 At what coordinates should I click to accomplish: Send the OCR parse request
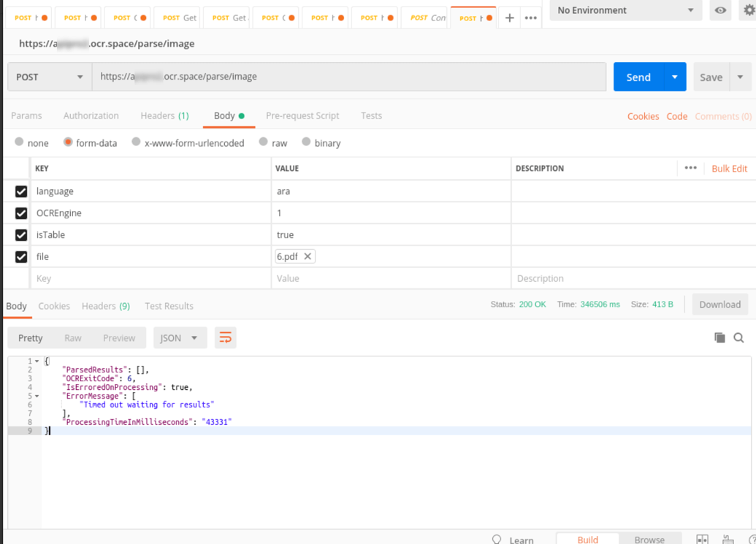(638, 76)
